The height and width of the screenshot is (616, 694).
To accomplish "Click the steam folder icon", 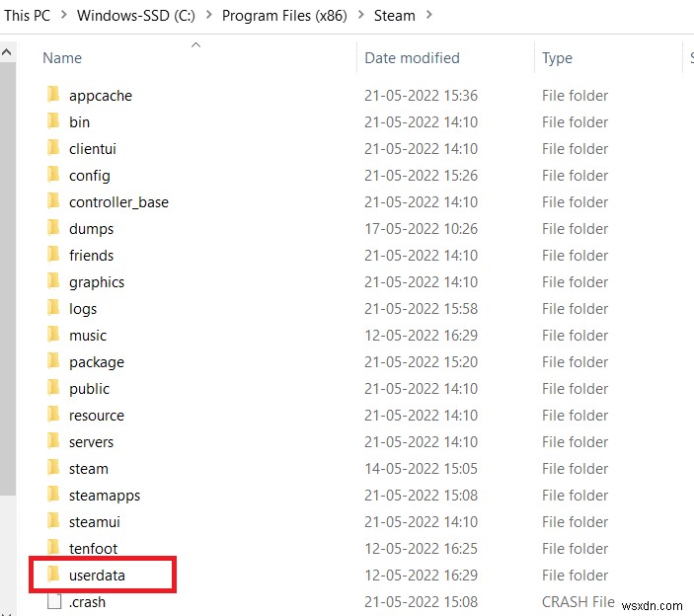I will tap(53, 467).
